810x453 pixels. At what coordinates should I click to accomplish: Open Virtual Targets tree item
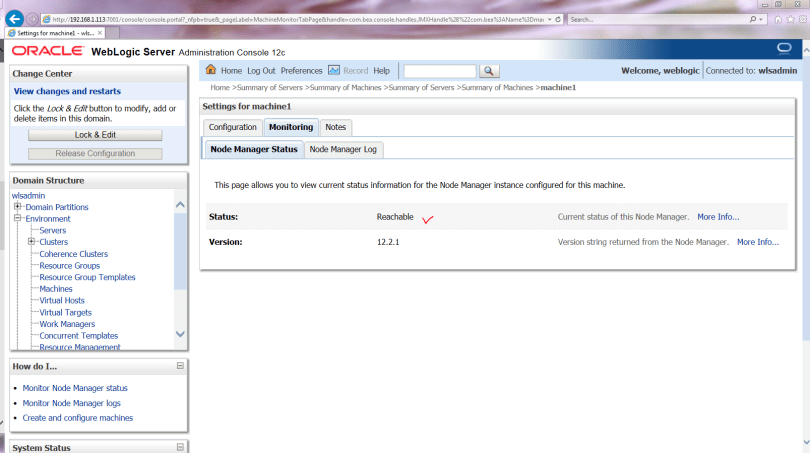click(x=66, y=313)
